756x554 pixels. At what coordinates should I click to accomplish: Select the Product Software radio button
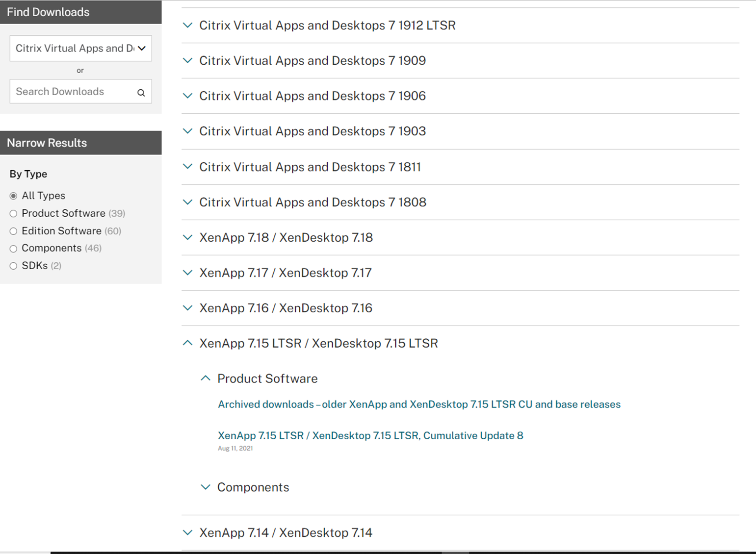[13, 214]
